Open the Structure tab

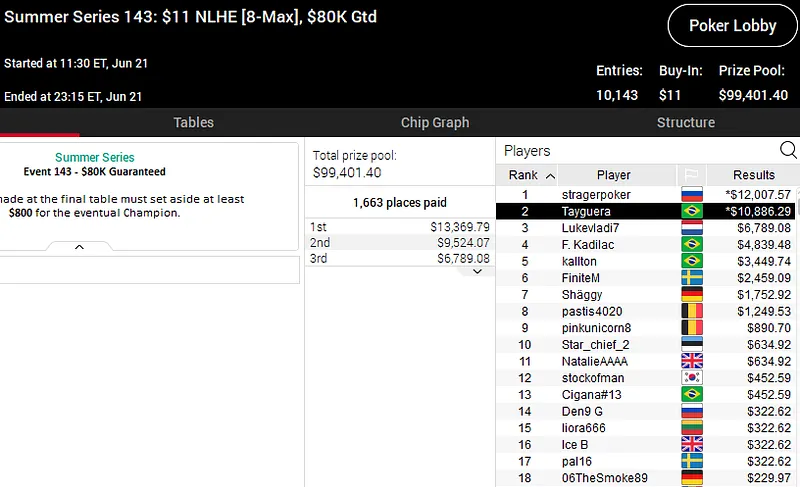pyautogui.click(x=685, y=123)
